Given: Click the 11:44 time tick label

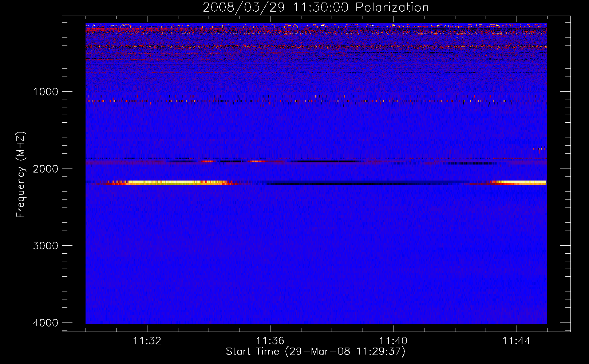Looking at the screenshot, I should coord(517,341).
